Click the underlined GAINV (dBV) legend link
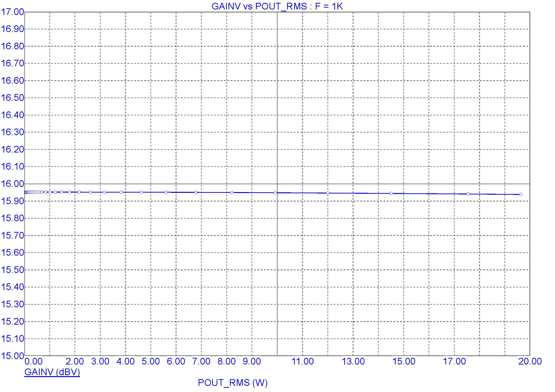This screenshot has height=392, width=555. pyautogui.click(x=52, y=372)
